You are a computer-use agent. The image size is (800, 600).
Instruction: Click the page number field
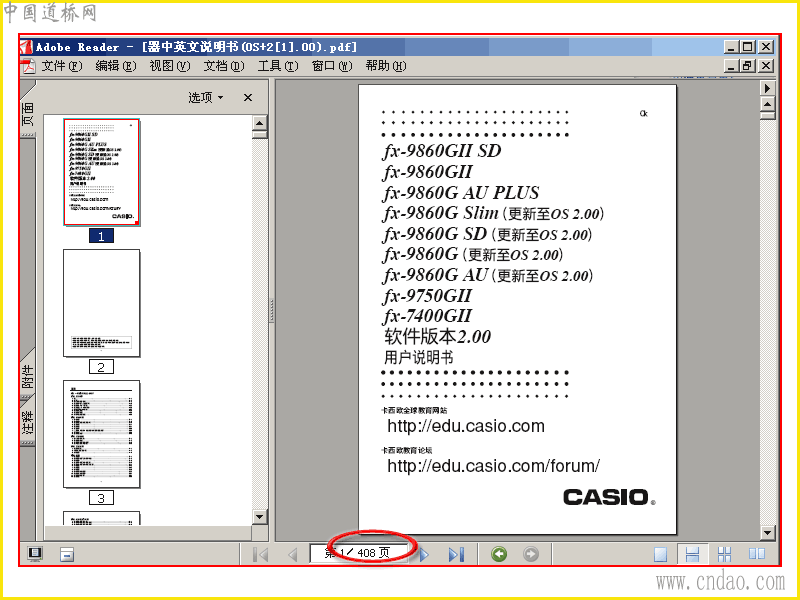(x=359, y=553)
